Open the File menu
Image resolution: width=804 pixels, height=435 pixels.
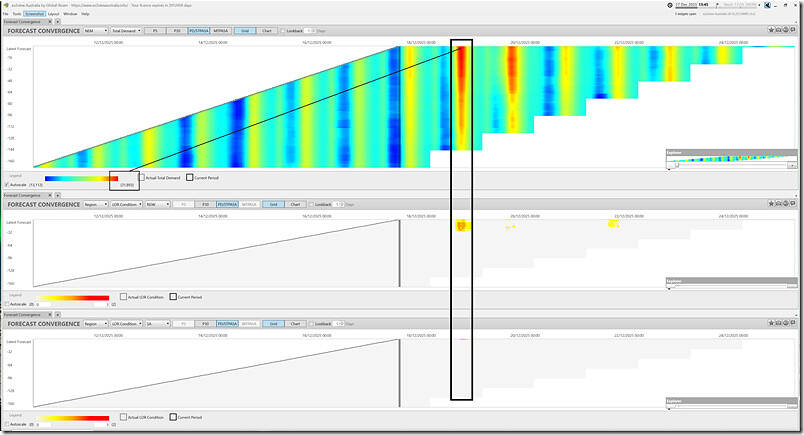6,14
